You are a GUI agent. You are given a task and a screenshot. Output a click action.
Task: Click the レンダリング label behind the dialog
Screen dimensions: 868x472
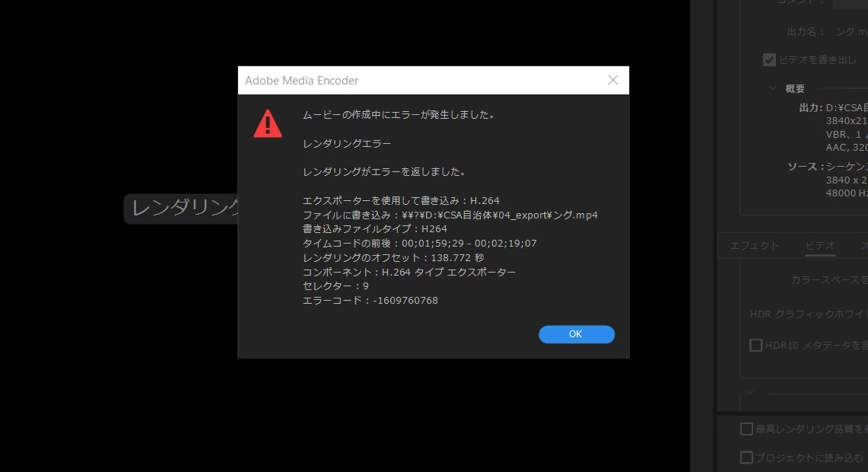click(183, 209)
